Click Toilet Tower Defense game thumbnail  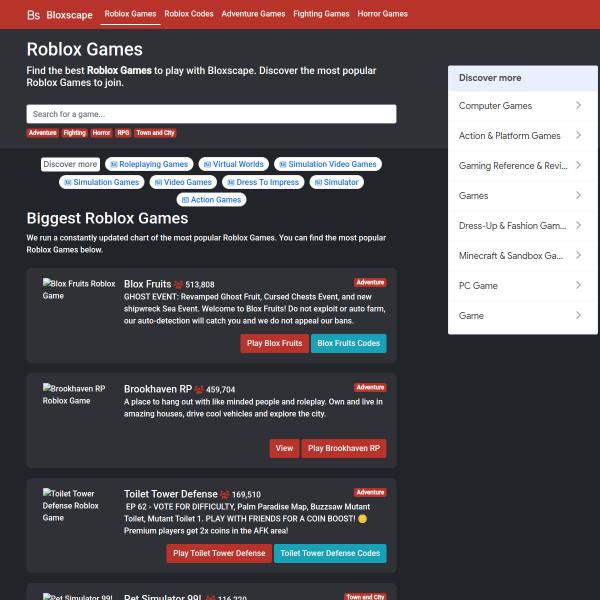tap(71, 505)
